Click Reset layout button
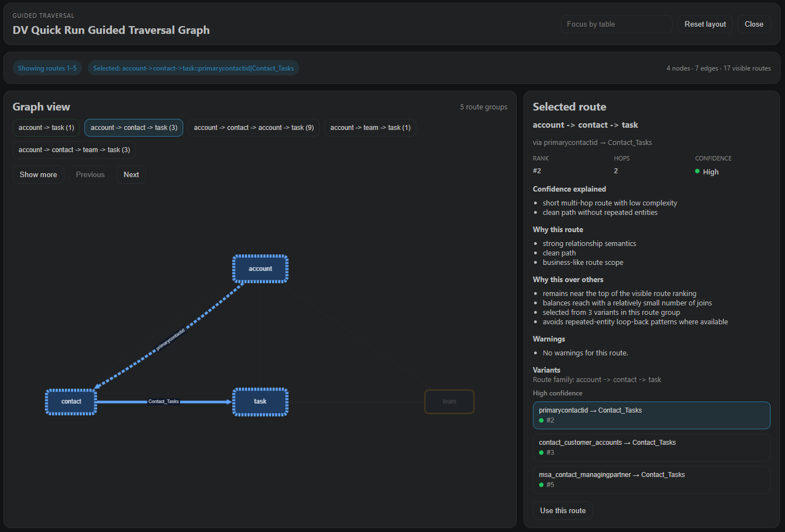 point(705,24)
